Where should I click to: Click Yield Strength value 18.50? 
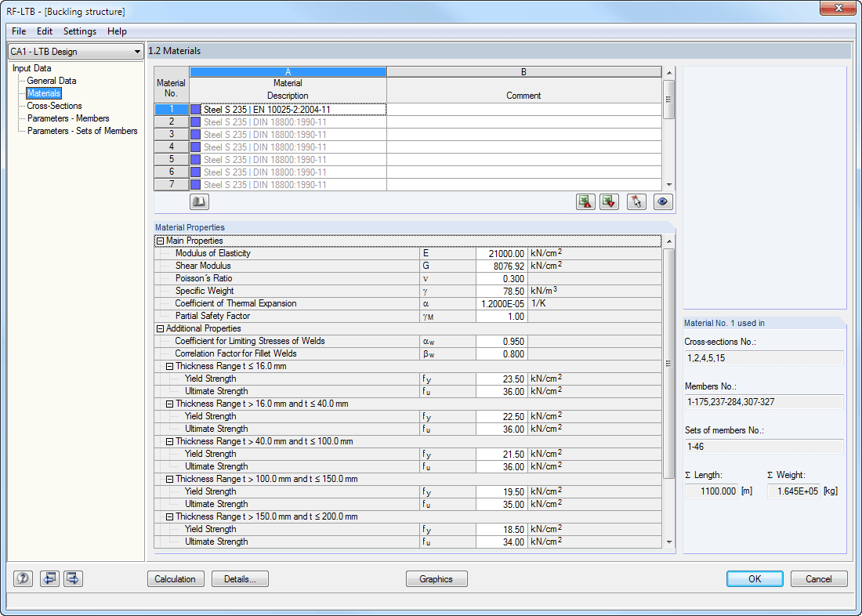point(502,530)
